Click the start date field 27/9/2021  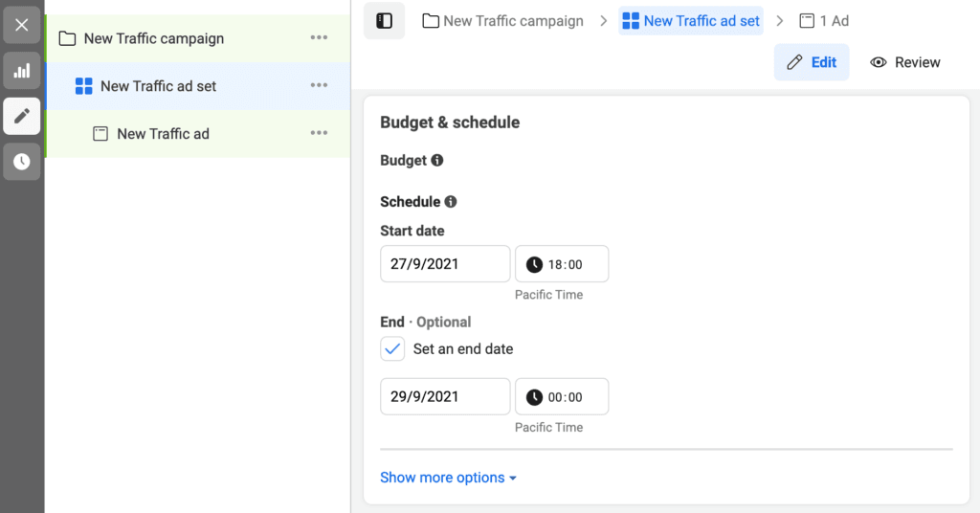click(x=444, y=264)
